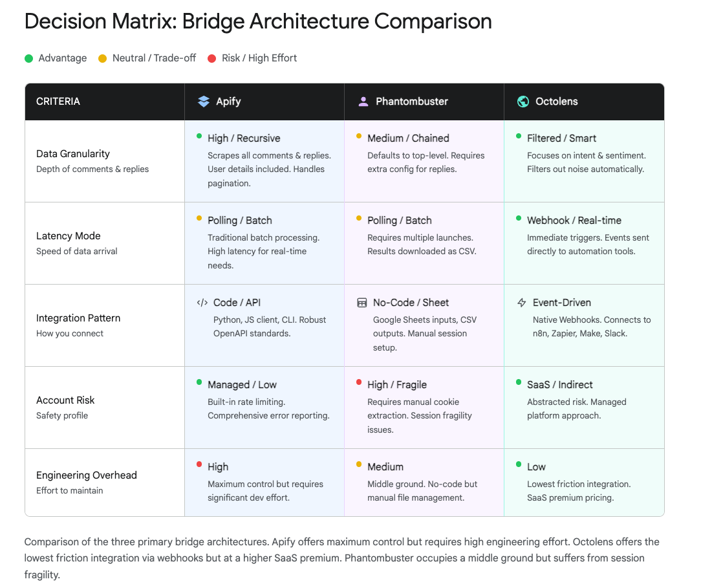Click the Octolens globe icon
701x588 pixels.
pyautogui.click(x=523, y=102)
